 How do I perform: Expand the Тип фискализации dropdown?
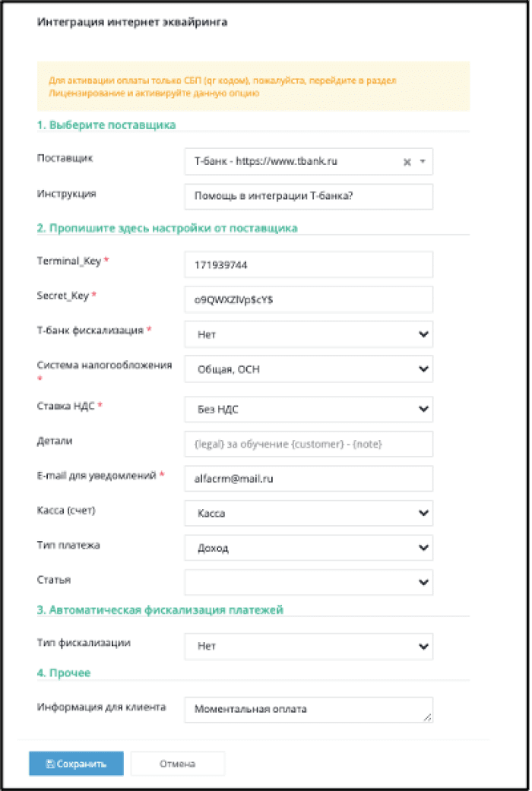309,646
